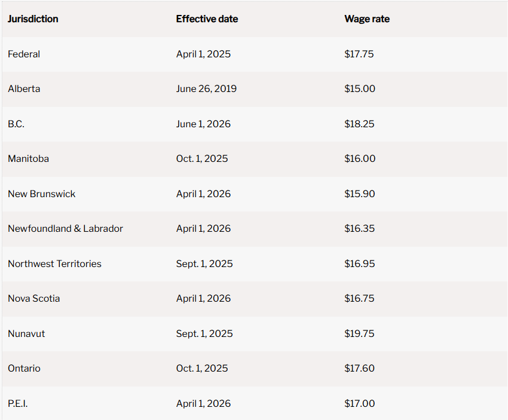Click the Wage rate column header
This screenshot has width=508, height=420.
(366, 19)
